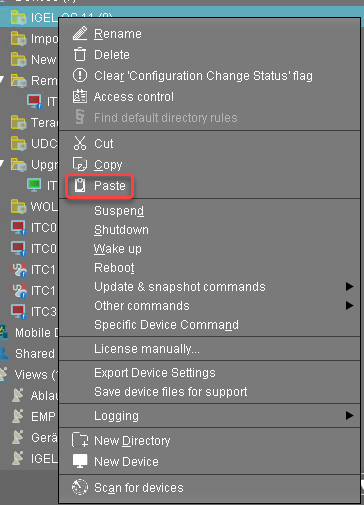Viewport: 364px width, 505px height.
Task: Collapse the Upgr directory tree node
Action: [x=2, y=164]
